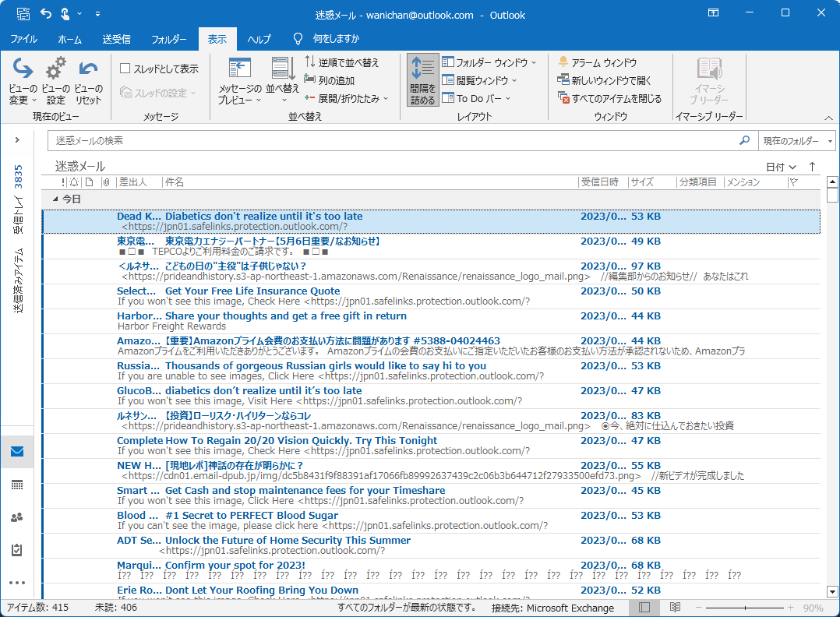This screenshot has width=840, height=617.
Task: Open 受信トレイ 3835 folder
Action: tap(18, 199)
